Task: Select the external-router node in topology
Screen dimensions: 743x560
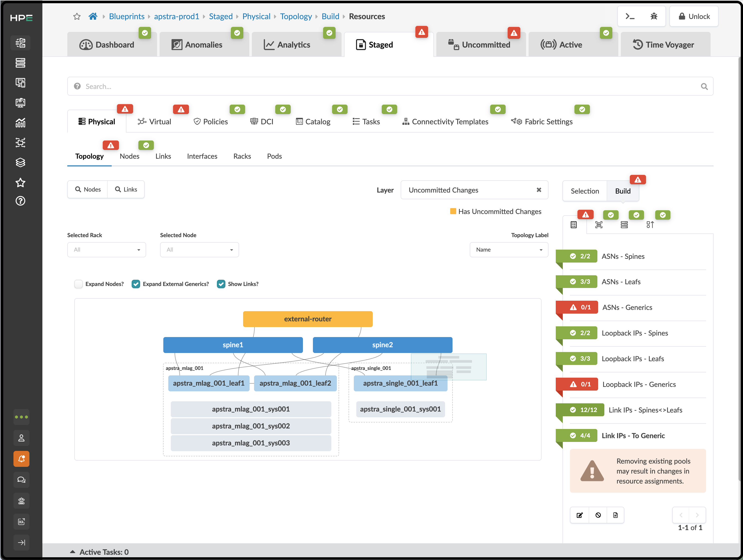Action: point(308,319)
